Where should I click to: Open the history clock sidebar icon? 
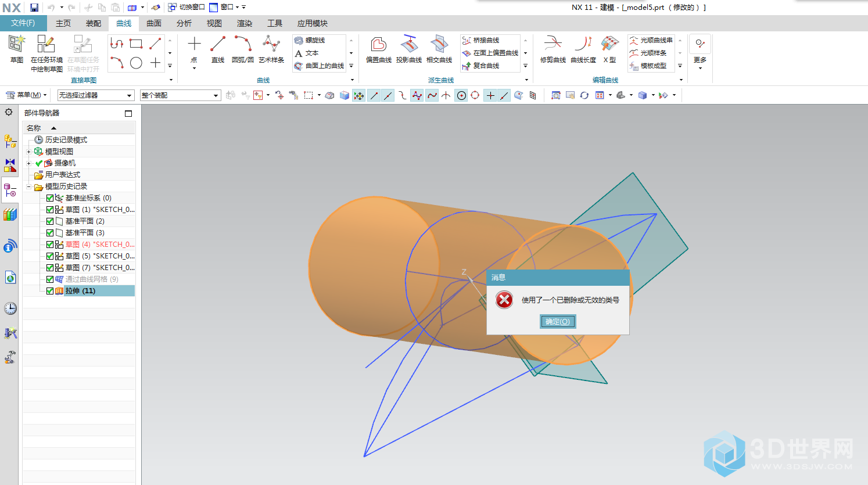pyautogui.click(x=10, y=308)
